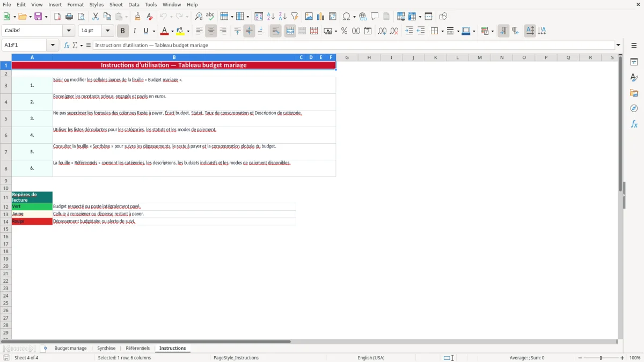This screenshot has height=362, width=644.
Task: Toggle AutoFilter funnel icon
Action: click(x=295, y=17)
